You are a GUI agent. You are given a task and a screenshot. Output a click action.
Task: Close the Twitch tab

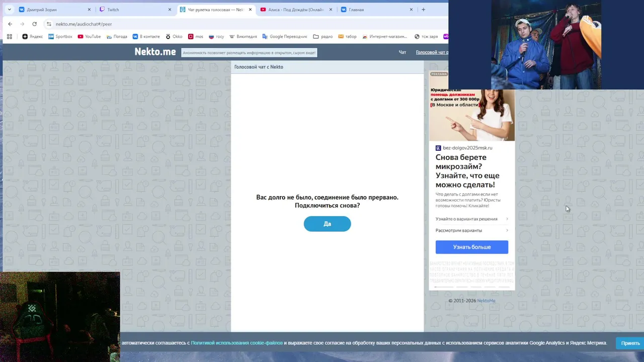170,10
